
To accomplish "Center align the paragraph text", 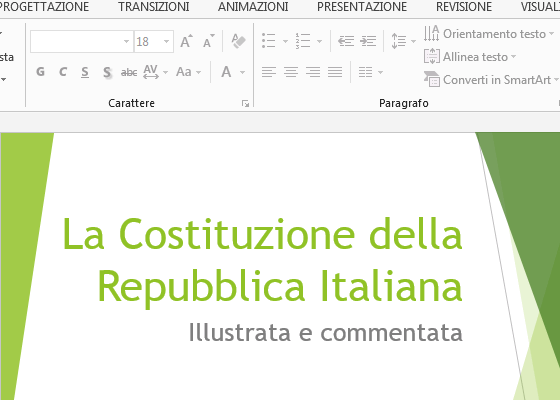I will (291, 72).
